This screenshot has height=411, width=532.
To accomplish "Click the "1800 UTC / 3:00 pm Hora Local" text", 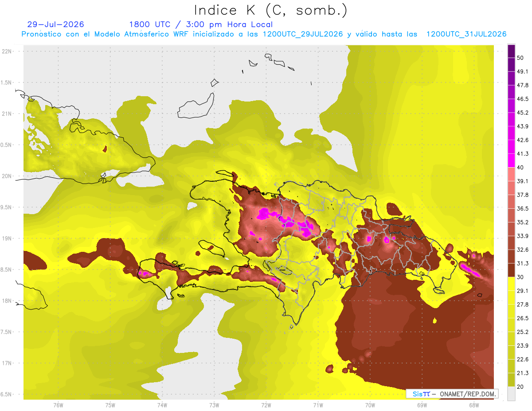I will click(201, 24).
